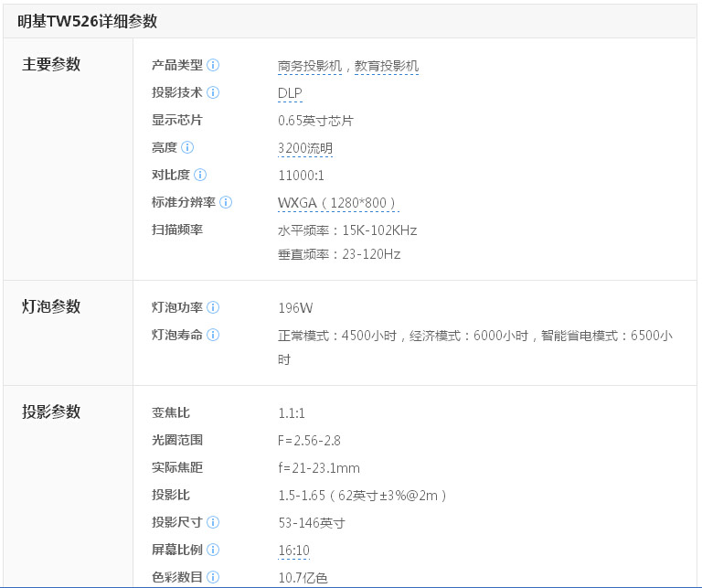
Task: Click the 53-146英寸 projection size value
Action: pyautogui.click(x=312, y=523)
